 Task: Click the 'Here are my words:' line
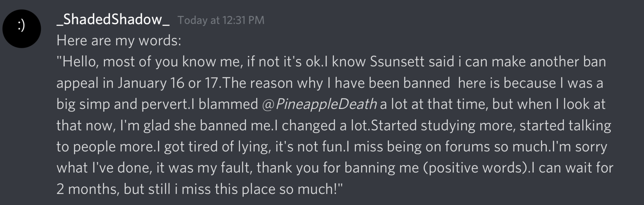[119, 41]
